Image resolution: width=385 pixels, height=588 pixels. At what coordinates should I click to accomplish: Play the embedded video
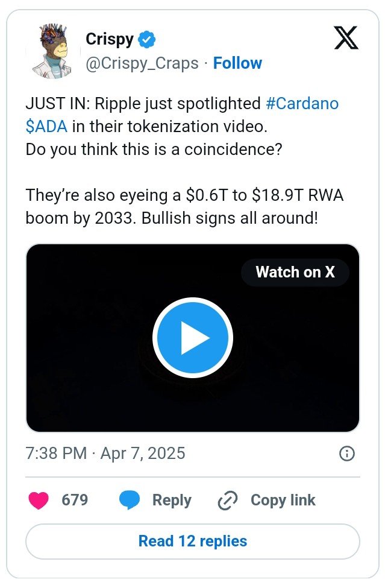coord(192,337)
